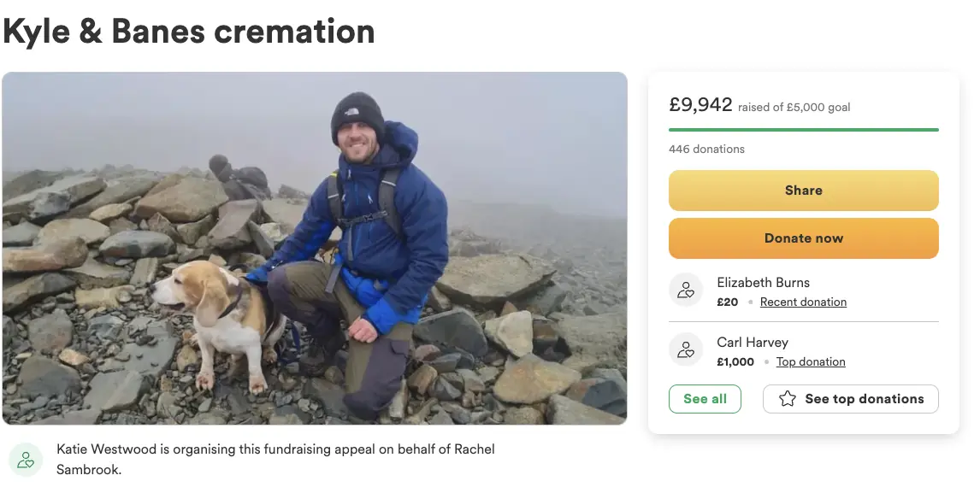Follow the Recent donation link

point(803,302)
